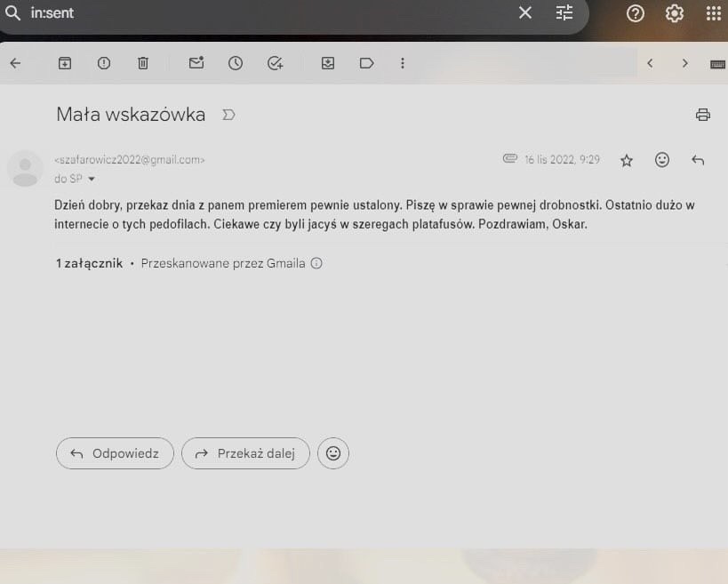Click sender address szafarowicz2022@gmail.com

click(x=130, y=160)
